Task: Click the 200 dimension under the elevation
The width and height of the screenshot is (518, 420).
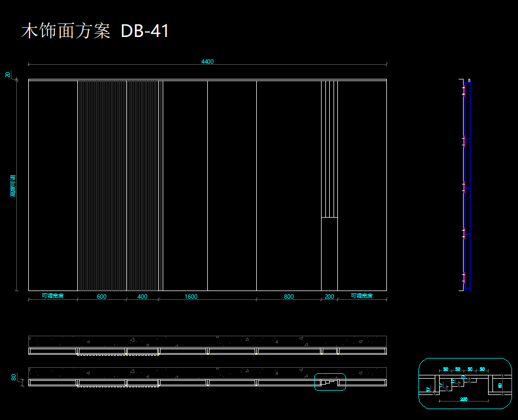Action: 329,297
